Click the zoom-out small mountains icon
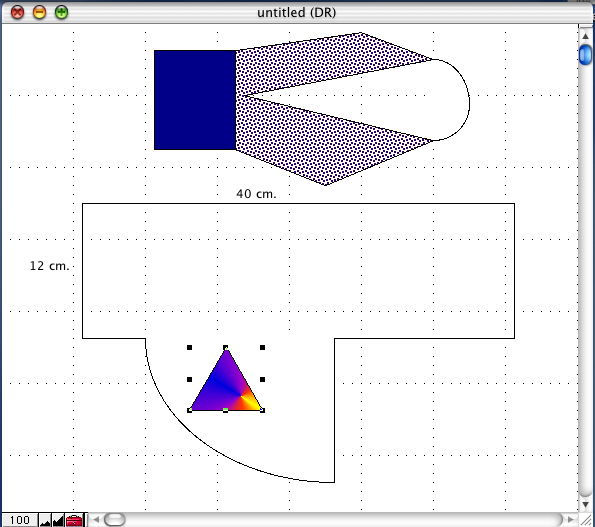The width and height of the screenshot is (595, 527). coord(45,520)
